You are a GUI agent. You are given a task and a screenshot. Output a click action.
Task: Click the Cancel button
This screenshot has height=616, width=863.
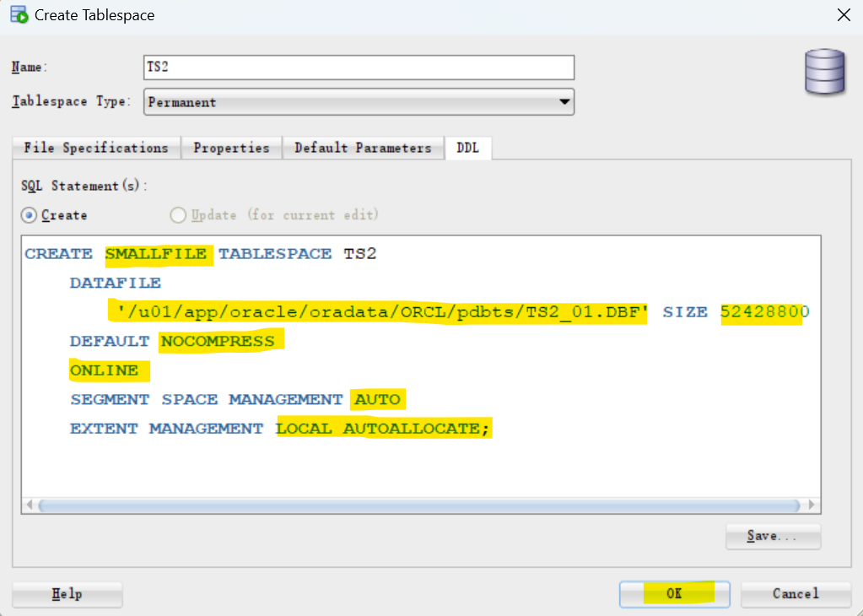[x=796, y=594]
